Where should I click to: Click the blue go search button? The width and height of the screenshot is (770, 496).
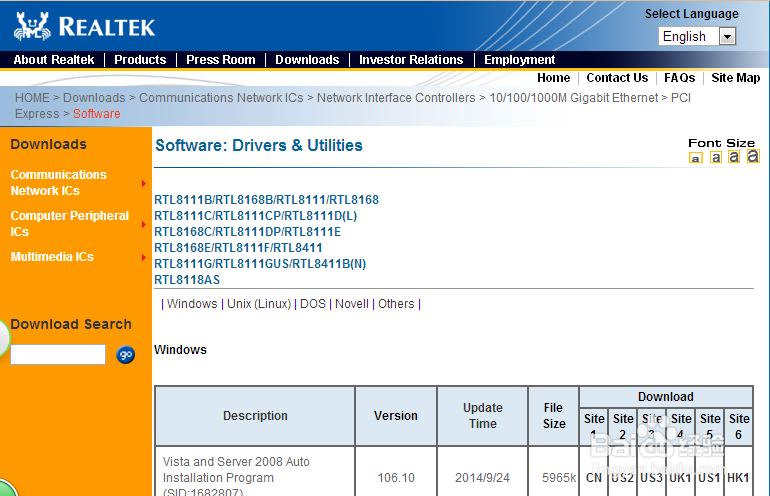click(126, 355)
